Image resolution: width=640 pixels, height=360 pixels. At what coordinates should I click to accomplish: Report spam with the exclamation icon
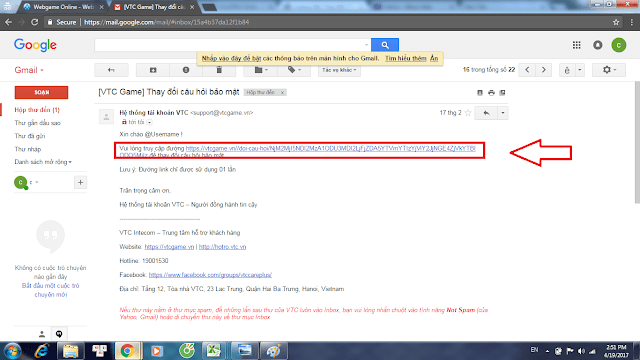tap(186, 70)
